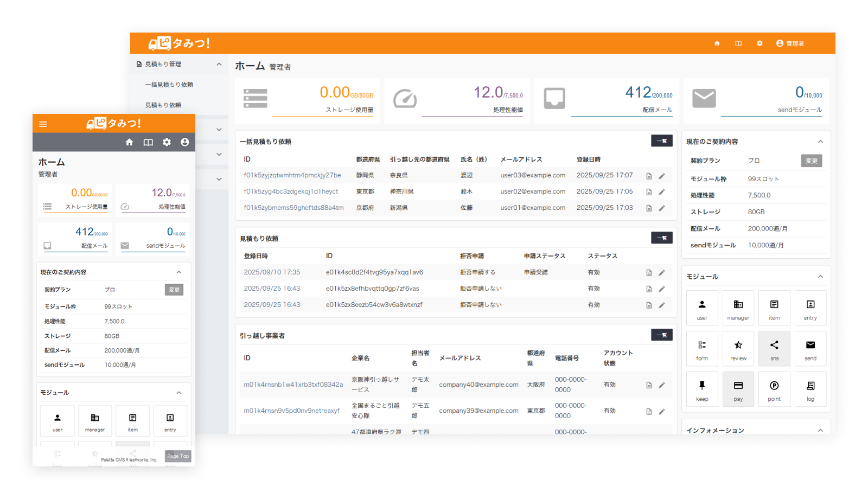Click the Page Top button
The height and width of the screenshot is (499, 868).
[x=178, y=456]
